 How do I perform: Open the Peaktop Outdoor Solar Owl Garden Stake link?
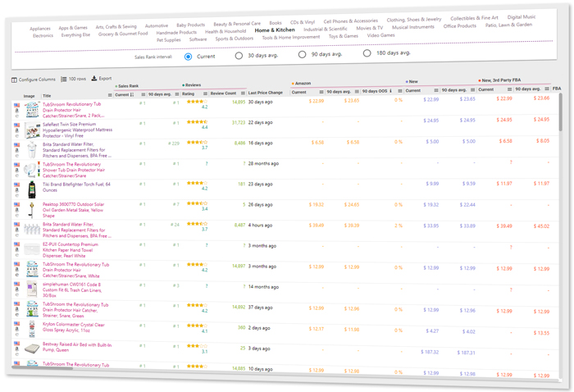[x=73, y=210]
